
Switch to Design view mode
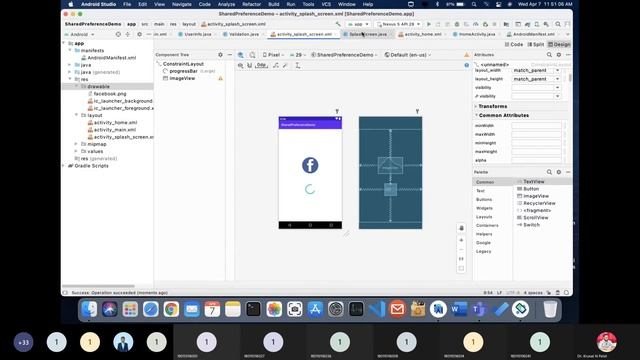pyautogui.click(x=559, y=44)
